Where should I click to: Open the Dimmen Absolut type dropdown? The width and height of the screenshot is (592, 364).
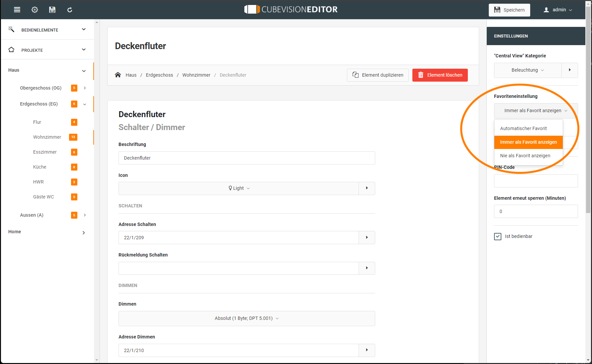point(247,318)
